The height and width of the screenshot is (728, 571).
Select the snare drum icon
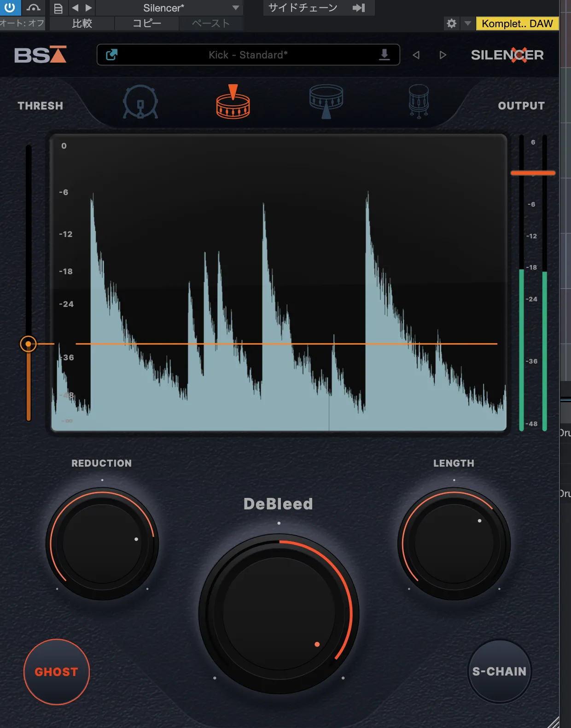(233, 102)
